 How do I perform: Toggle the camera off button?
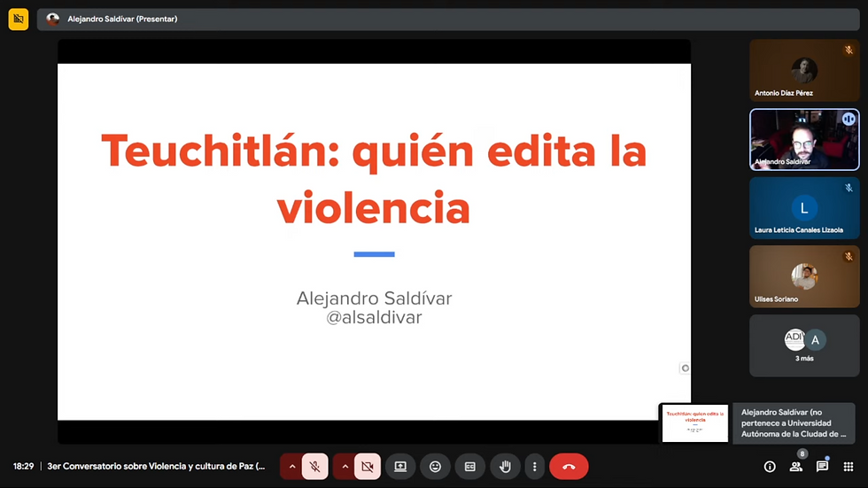pyautogui.click(x=368, y=467)
